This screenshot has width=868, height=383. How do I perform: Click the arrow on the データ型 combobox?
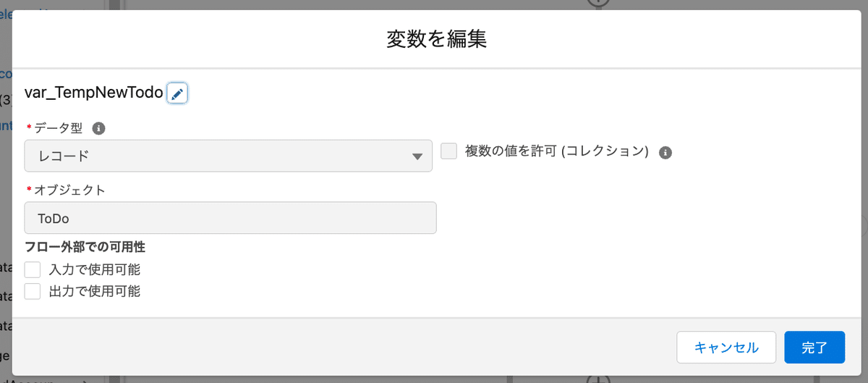tap(417, 156)
